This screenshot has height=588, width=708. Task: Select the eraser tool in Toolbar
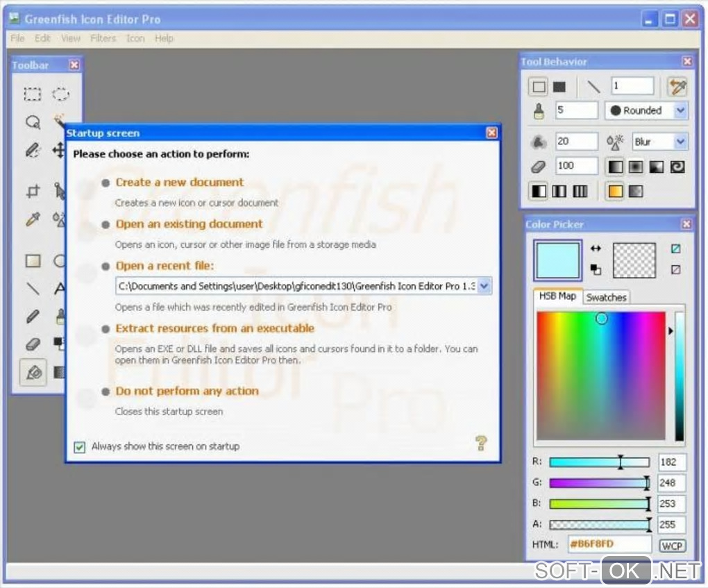(33, 344)
